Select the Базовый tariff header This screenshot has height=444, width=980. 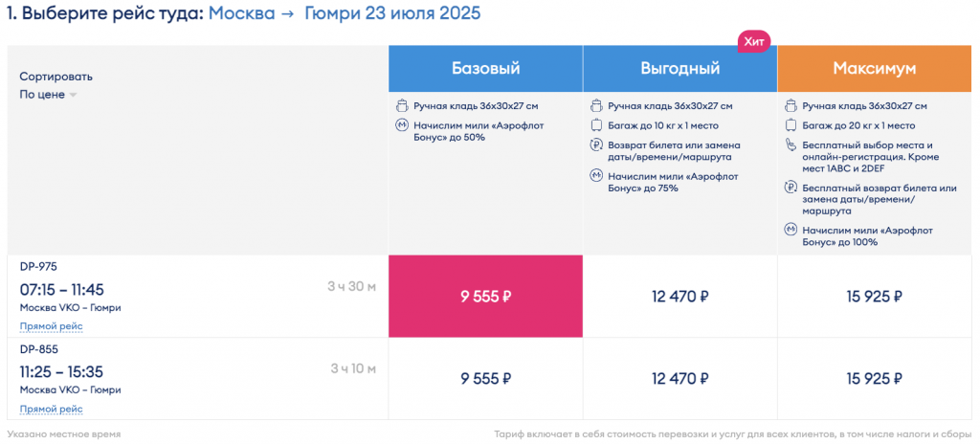[x=485, y=69]
